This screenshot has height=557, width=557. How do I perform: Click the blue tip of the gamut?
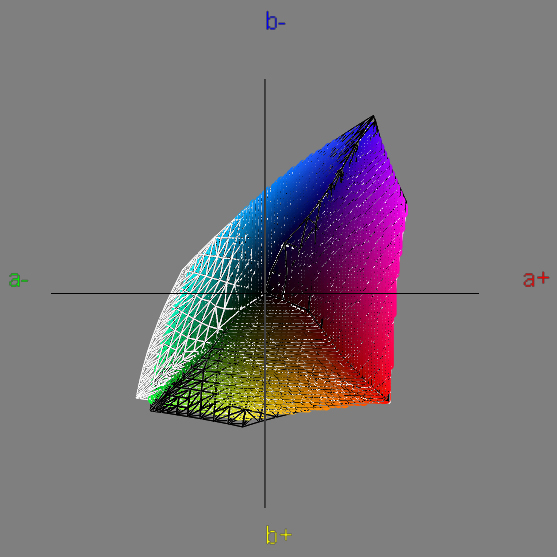pos(373,117)
